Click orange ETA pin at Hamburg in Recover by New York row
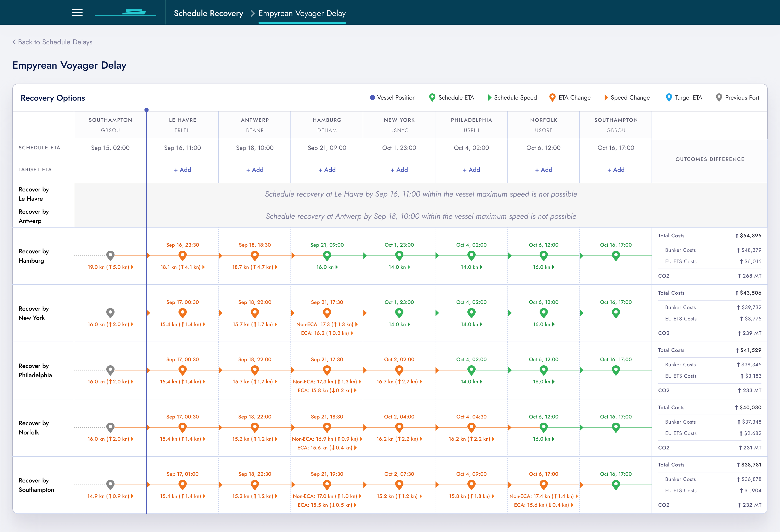780x532 pixels. click(x=327, y=313)
